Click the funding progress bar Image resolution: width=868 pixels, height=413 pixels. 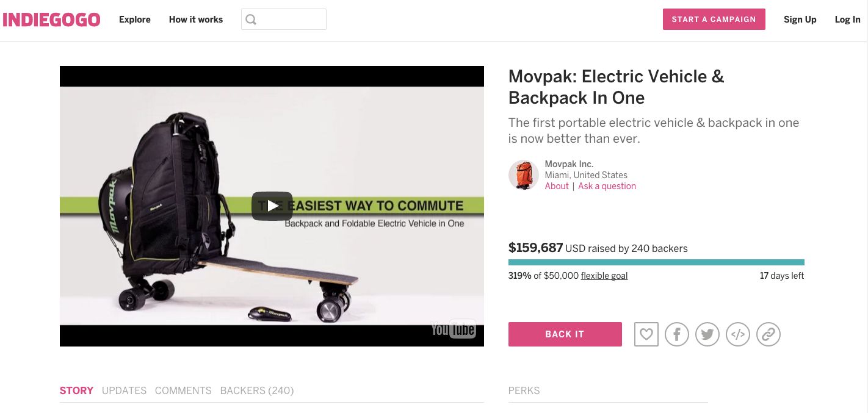point(656,262)
